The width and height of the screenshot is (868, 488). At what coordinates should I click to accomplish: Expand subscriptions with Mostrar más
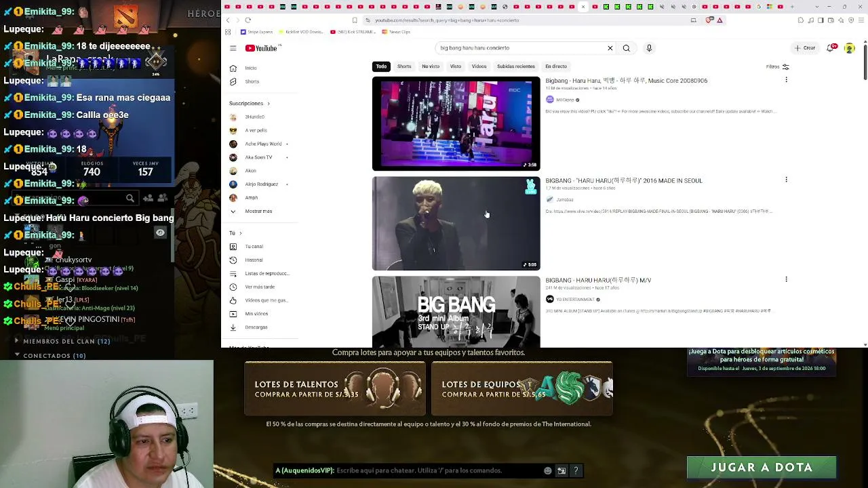point(258,211)
